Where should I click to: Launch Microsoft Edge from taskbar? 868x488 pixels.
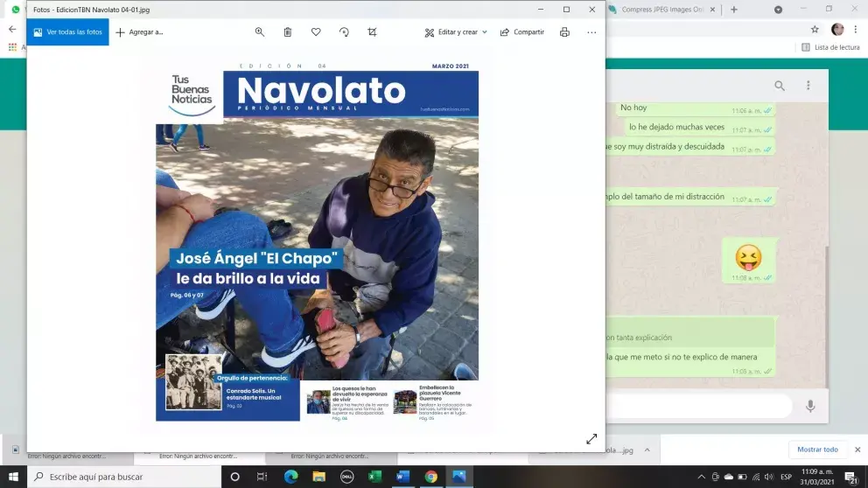(290, 477)
